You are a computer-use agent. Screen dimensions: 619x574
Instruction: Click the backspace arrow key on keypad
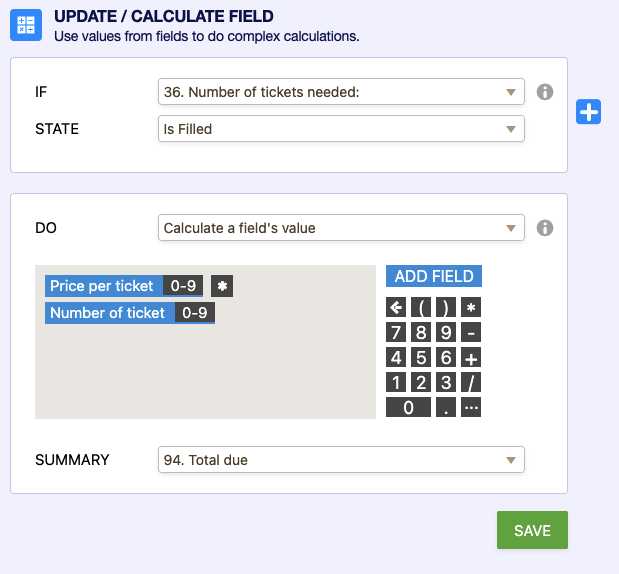pos(396,308)
